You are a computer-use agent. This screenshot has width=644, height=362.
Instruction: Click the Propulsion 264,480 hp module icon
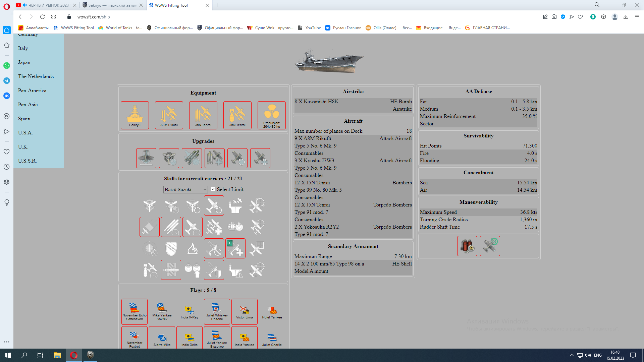click(x=272, y=115)
